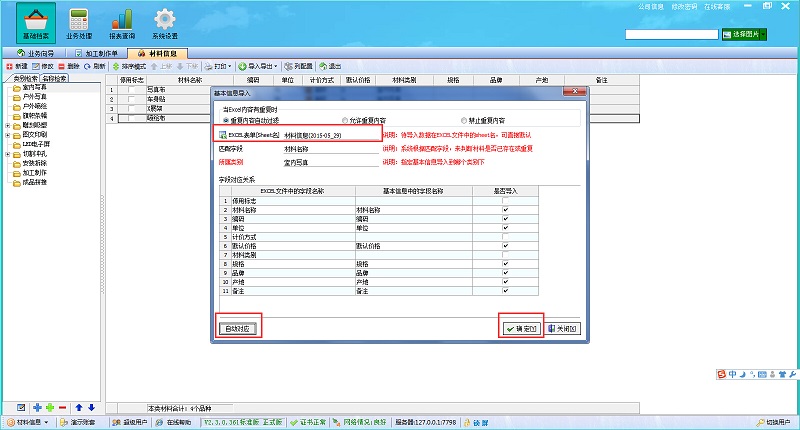800x430 pixels.
Task: Click the 退出 exit toolbar icon
Action: click(328, 66)
